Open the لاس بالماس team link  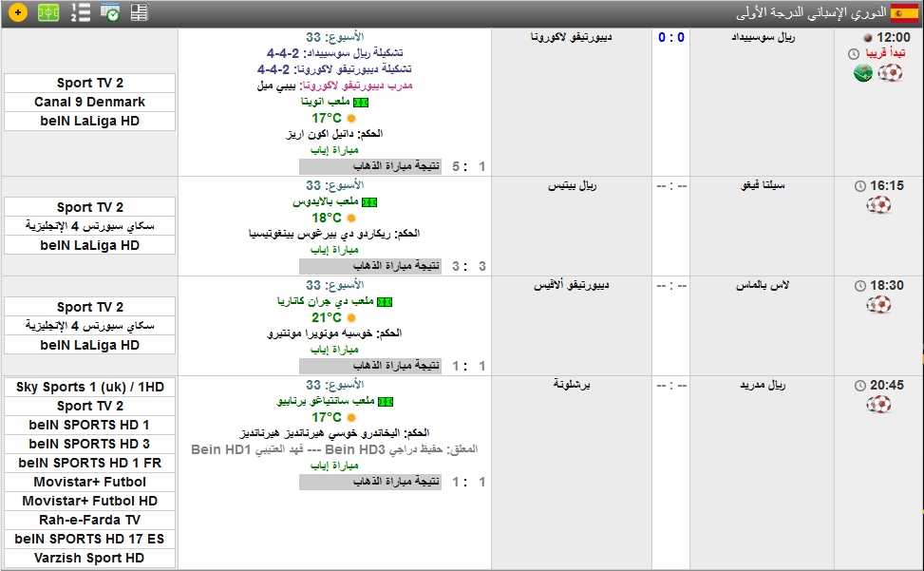coord(762,285)
